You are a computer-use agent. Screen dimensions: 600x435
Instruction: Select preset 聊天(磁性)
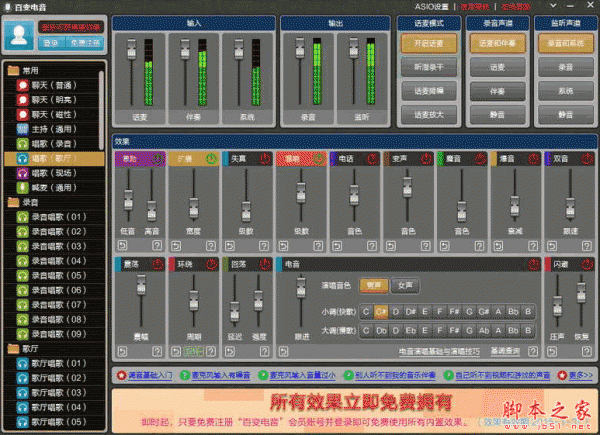coord(54,114)
